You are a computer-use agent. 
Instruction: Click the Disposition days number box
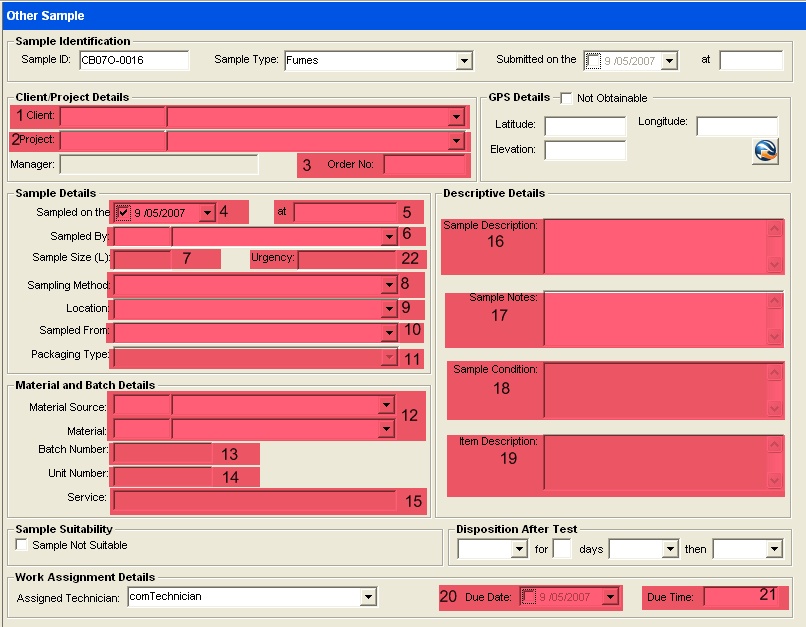pos(562,549)
